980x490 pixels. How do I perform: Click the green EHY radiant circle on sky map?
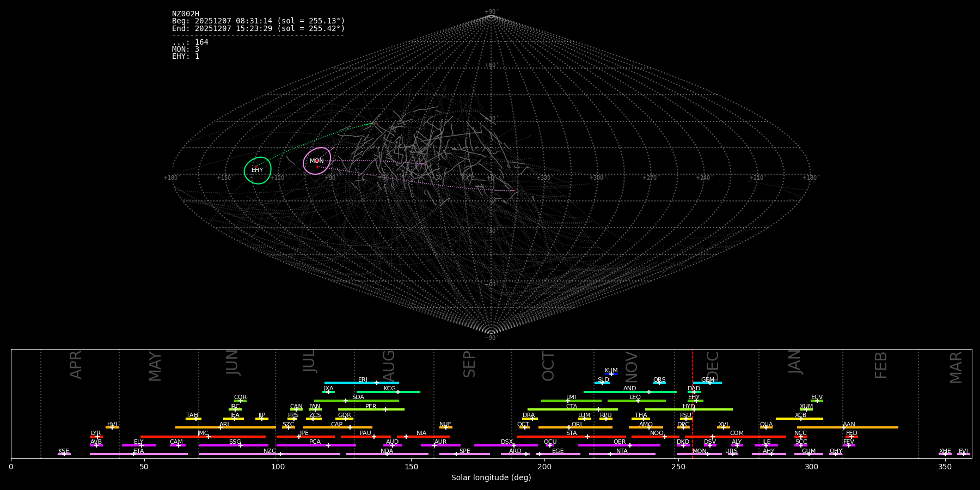point(258,170)
